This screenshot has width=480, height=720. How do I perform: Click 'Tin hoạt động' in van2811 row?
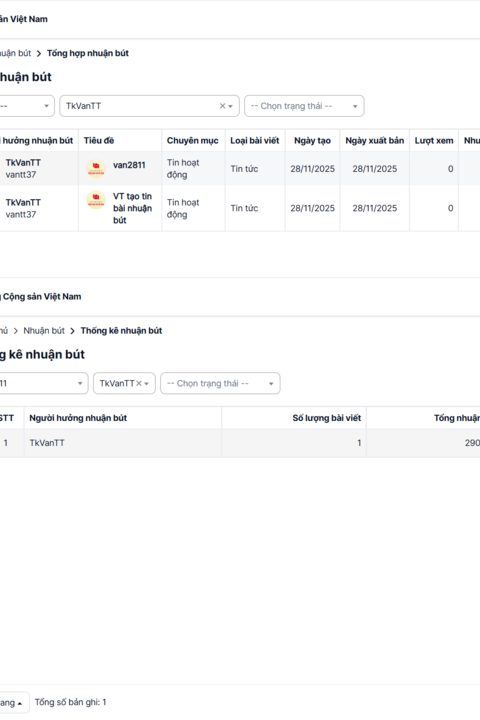183,169
